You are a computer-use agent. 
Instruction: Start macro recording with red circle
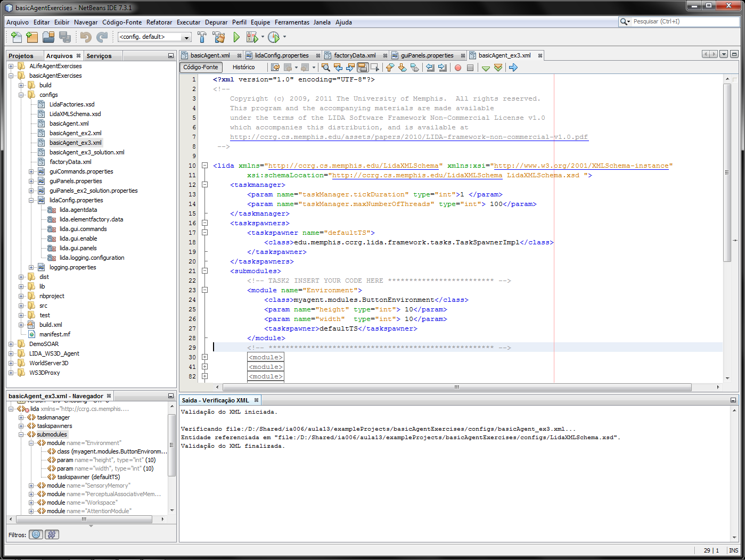point(457,68)
